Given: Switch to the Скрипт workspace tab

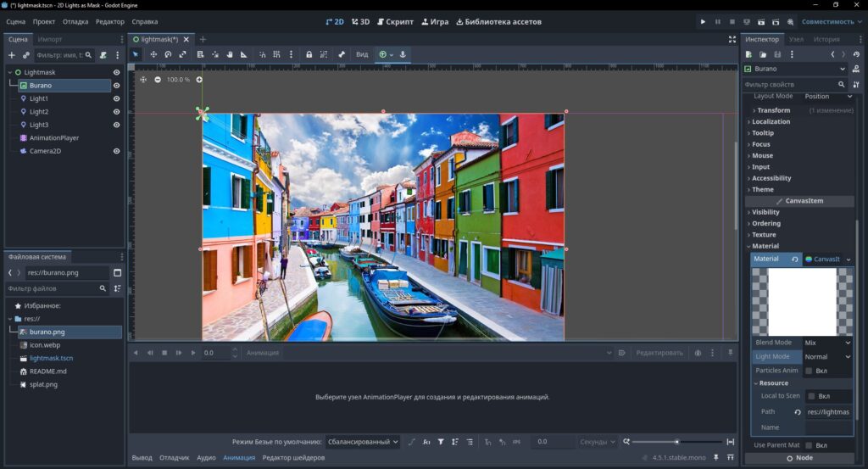Looking at the screenshot, I should coord(395,21).
